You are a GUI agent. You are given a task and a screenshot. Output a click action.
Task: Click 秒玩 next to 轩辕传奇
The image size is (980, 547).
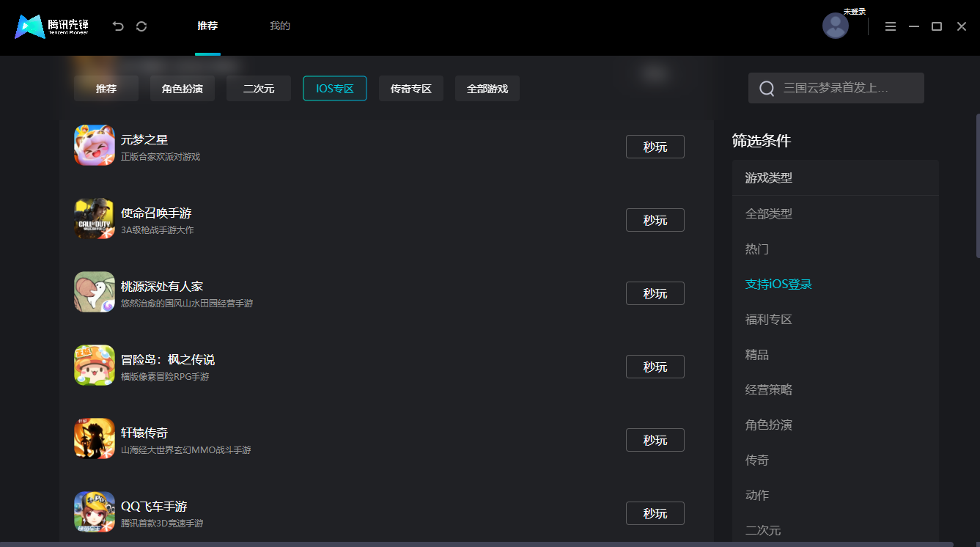pyautogui.click(x=655, y=439)
